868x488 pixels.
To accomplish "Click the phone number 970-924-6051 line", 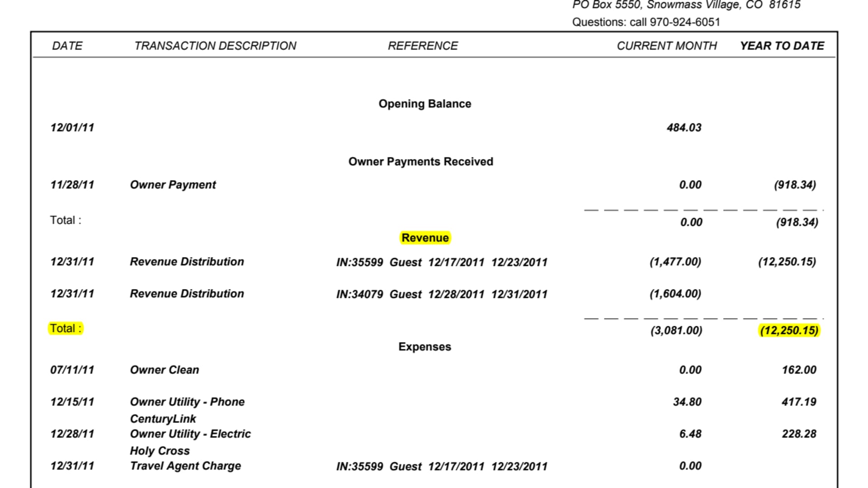I will 646,22.
